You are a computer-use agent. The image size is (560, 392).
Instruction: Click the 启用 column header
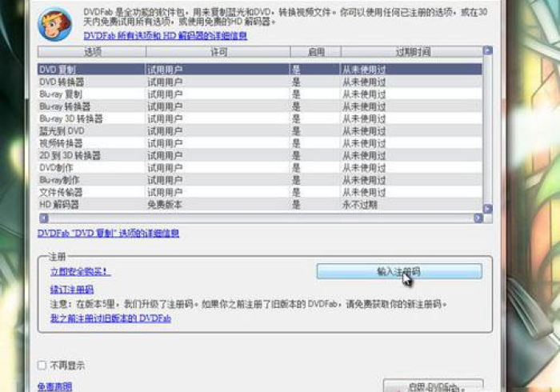coord(315,51)
